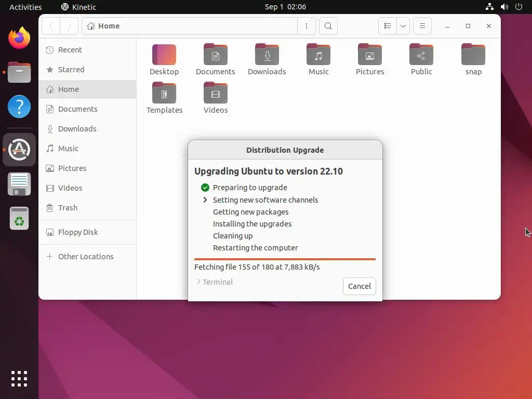Click the upgrade progress bar
Screen dimensions: 532x399
[x=285, y=259]
